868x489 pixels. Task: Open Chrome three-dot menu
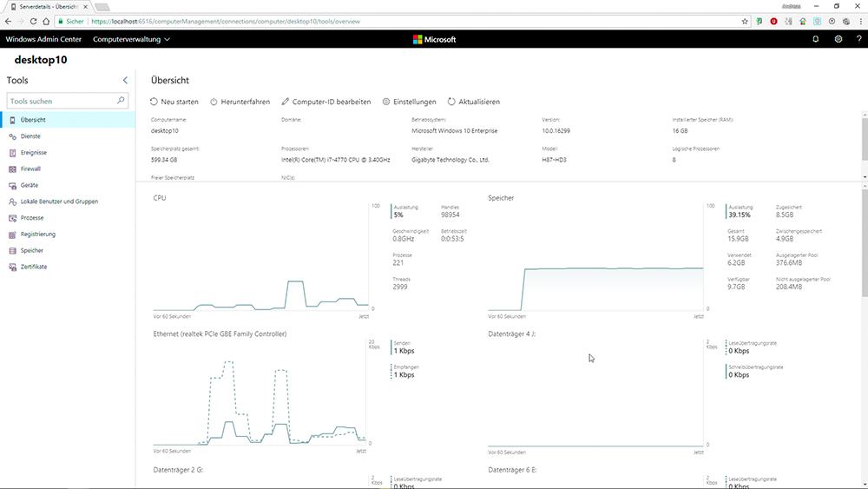[859, 21]
